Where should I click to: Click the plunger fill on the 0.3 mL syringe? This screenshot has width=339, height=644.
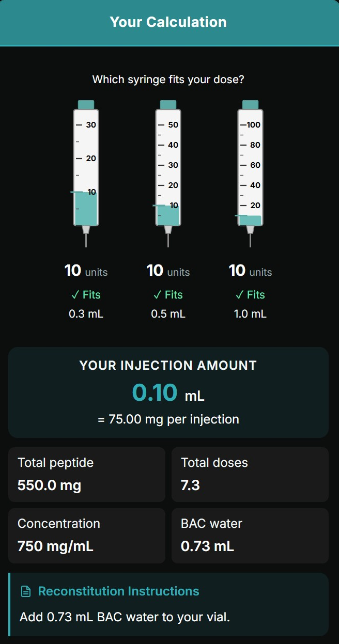(85, 209)
